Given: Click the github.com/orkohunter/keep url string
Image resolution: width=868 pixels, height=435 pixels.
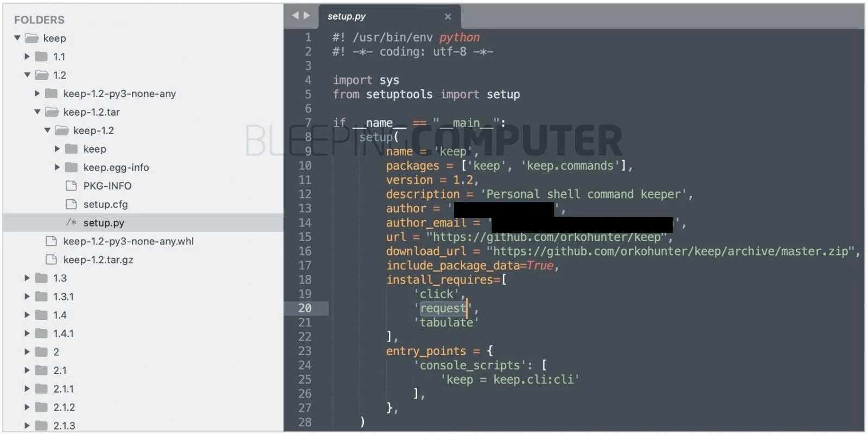Looking at the screenshot, I should pyautogui.click(x=546, y=237).
